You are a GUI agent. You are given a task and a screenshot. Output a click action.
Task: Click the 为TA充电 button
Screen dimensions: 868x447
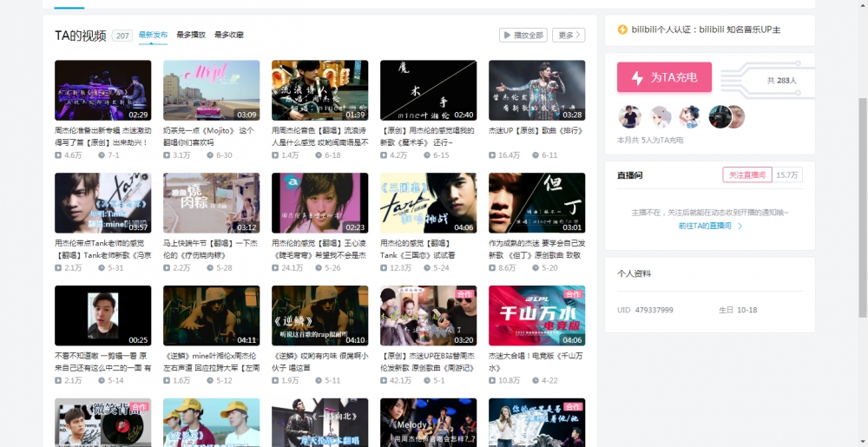(664, 77)
